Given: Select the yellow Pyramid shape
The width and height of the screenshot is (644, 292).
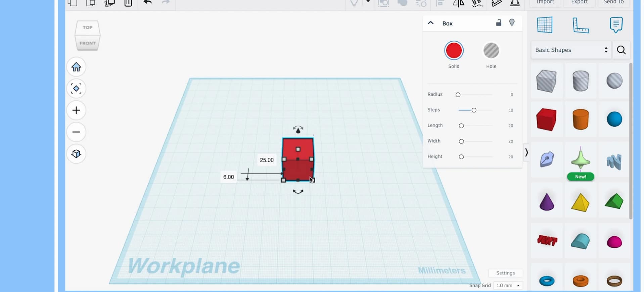Looking at the screenshot, I should click(581, 202).
